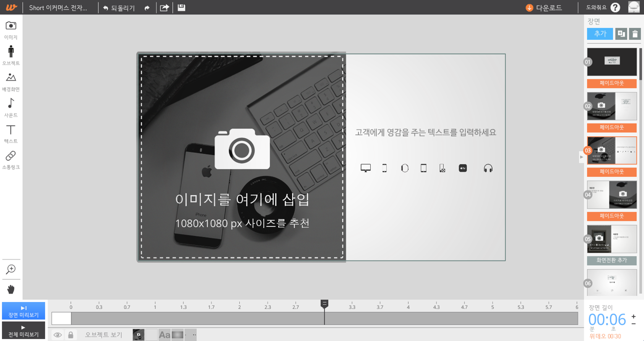Select the 텍스트 text tool
This screenshot has height=341, width=644.
[11, 130]
